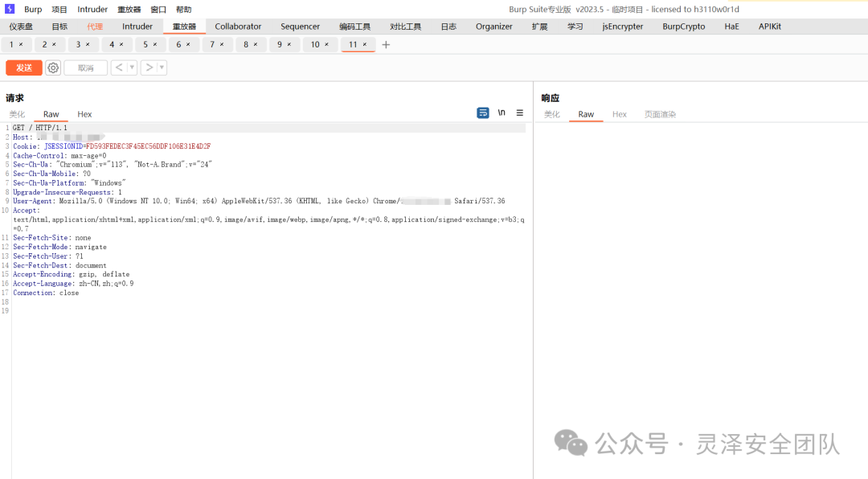Switch to the 学习 tab
The image size is (868, 479).
575,27
